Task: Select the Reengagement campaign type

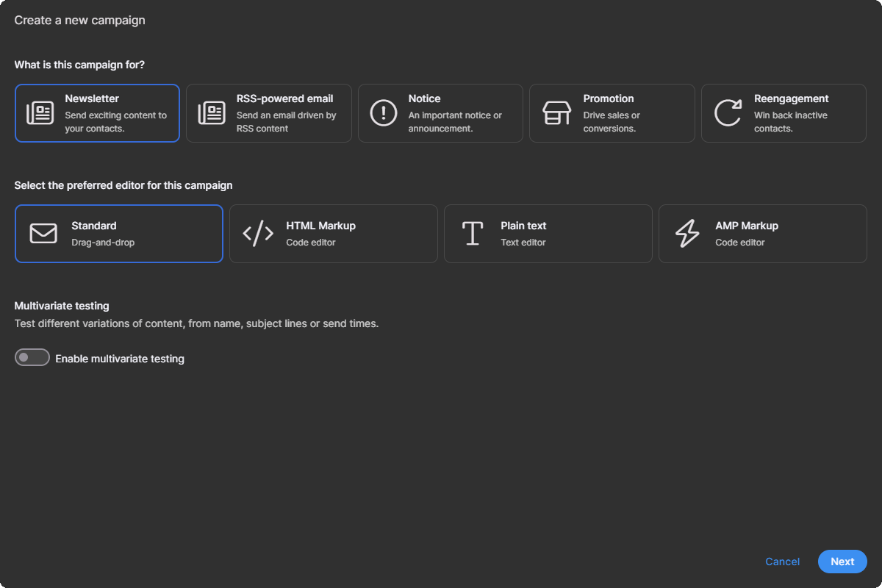Action: coord(784,112)
